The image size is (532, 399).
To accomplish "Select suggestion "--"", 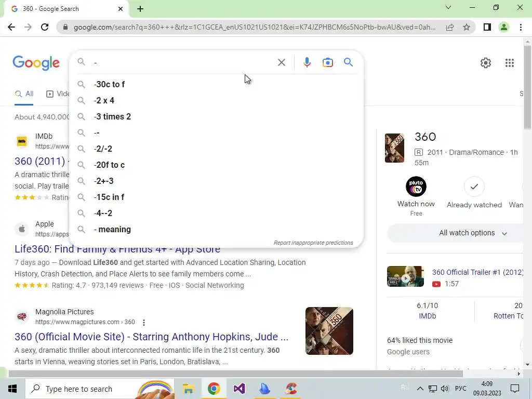I will click(216, 132).
